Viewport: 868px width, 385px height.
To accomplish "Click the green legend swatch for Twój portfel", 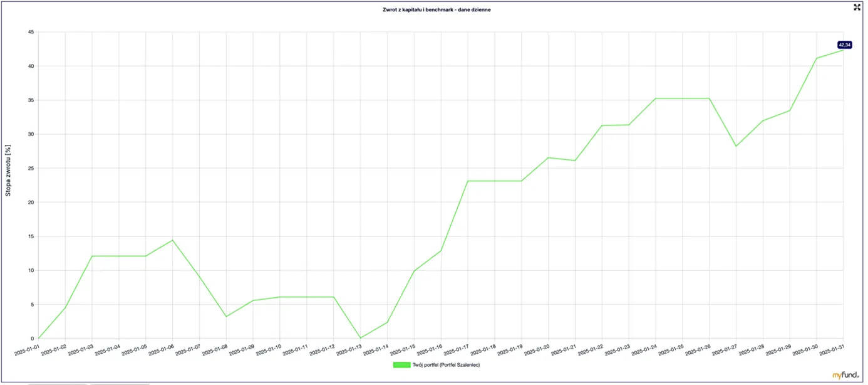I will coord(401,365).
